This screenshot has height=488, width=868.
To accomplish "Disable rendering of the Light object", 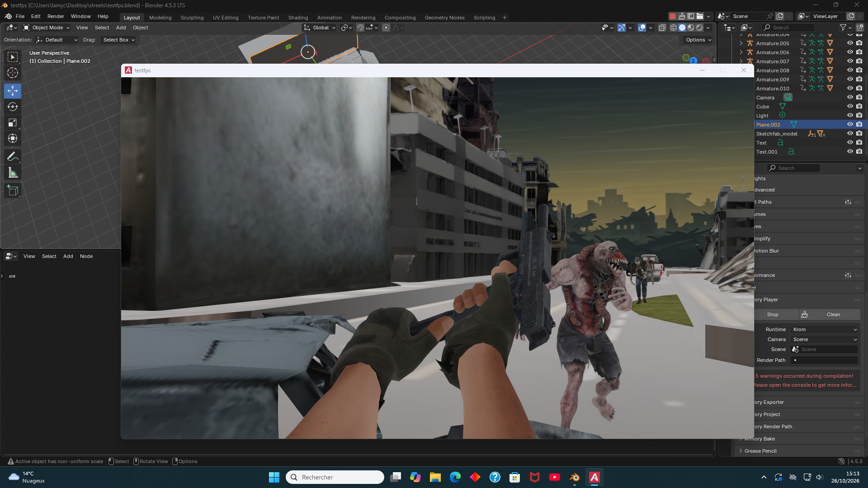I will click(859, 115).
